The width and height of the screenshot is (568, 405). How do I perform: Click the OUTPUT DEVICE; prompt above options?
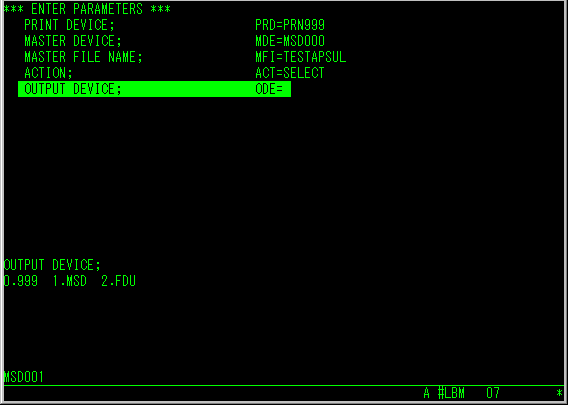[x=52, y=265]
